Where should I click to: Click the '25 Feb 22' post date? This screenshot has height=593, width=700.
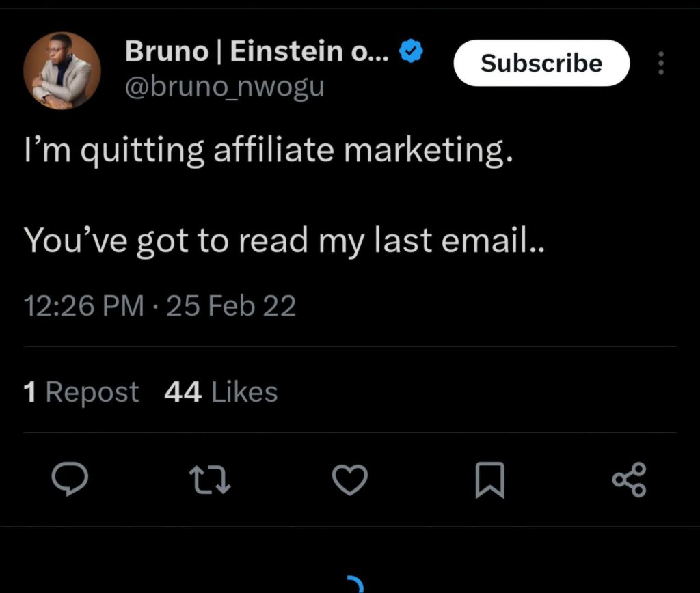[x=231, y=305]
